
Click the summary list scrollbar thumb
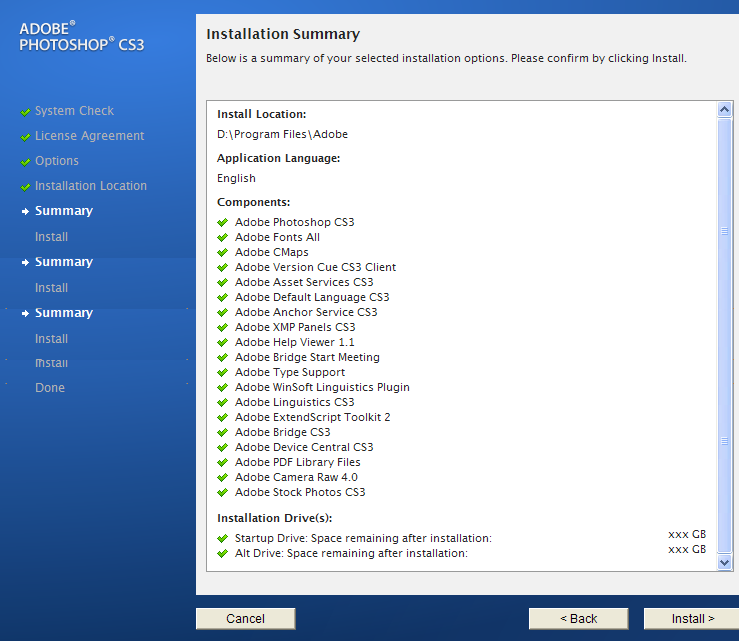(x=724, y=336)
